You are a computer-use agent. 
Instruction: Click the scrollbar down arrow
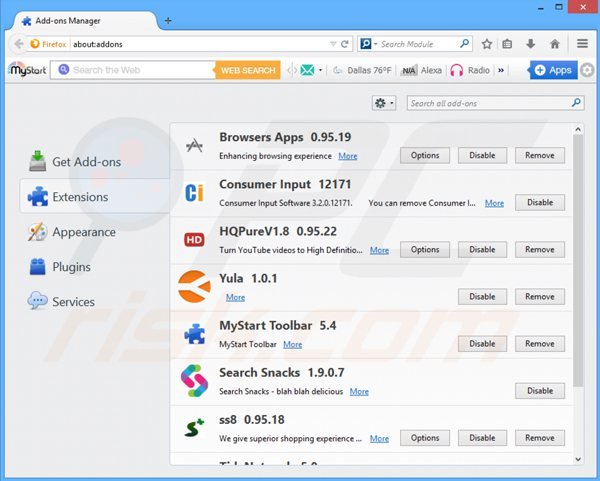pyautogui.click(x=578, y=459)
